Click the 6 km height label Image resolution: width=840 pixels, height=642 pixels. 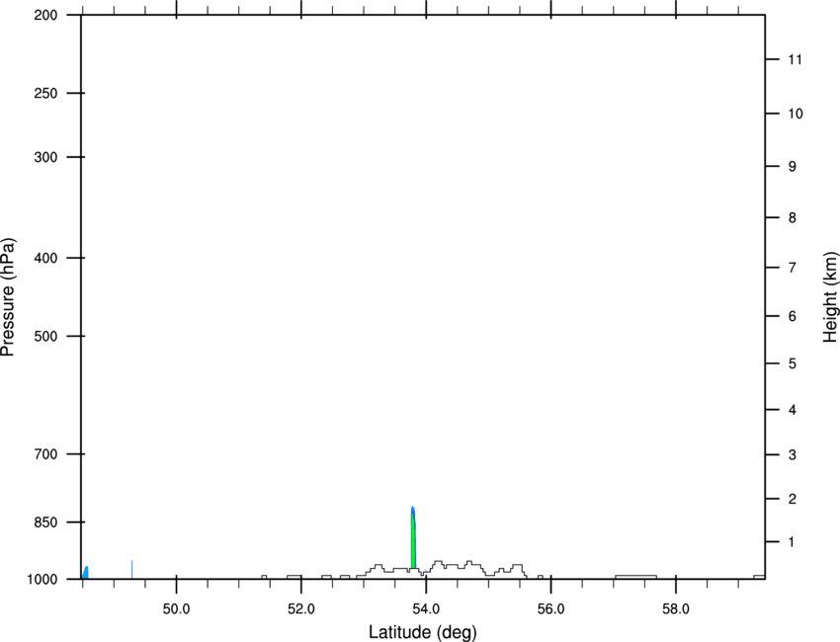pos(793,316)
